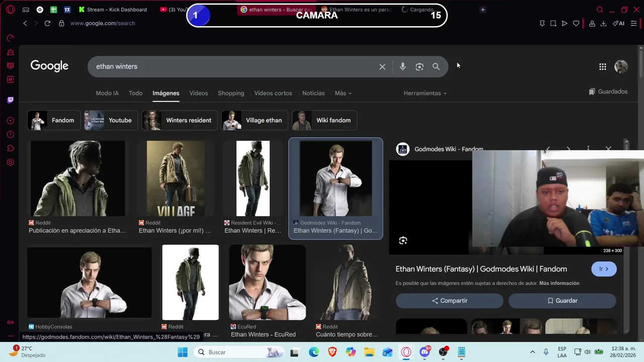Start voice search with the microphone icon
644x362 pixels.
click(403, 66)
